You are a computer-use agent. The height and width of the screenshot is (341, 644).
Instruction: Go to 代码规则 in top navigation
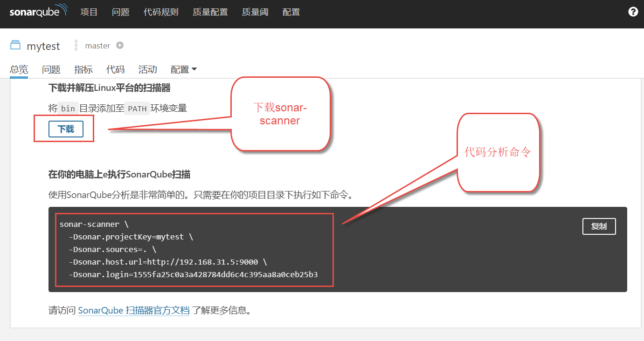point(161,12)
